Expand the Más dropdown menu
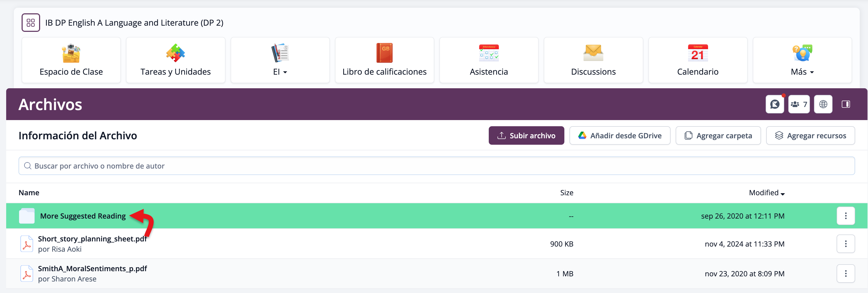868x293 pixels. 802,60
